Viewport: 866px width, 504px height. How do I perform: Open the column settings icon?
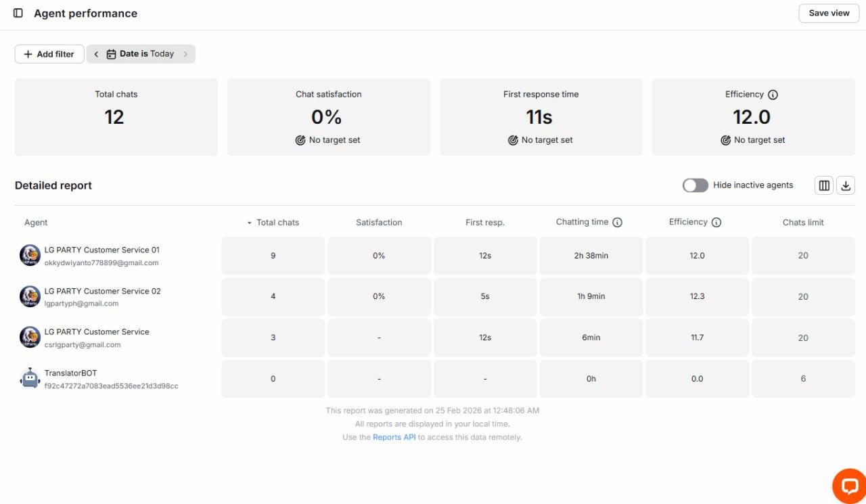[824, 185]
